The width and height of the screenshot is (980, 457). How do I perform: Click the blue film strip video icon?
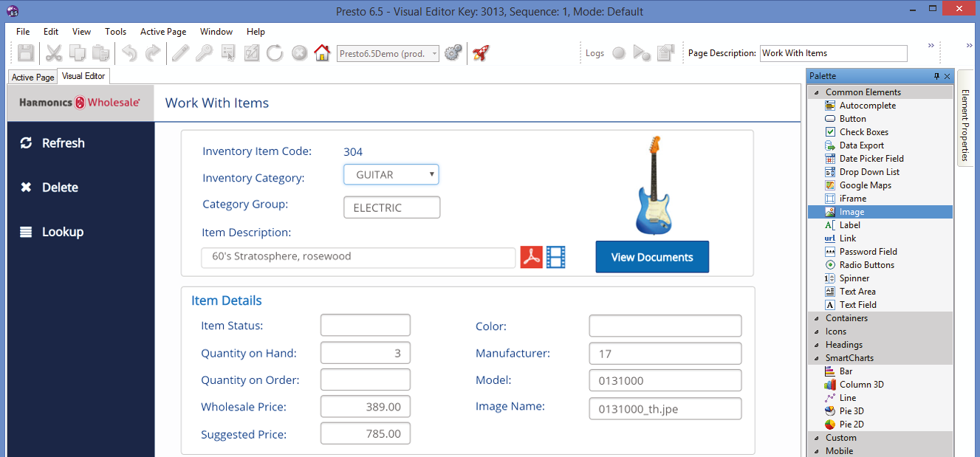pos(556,257)
